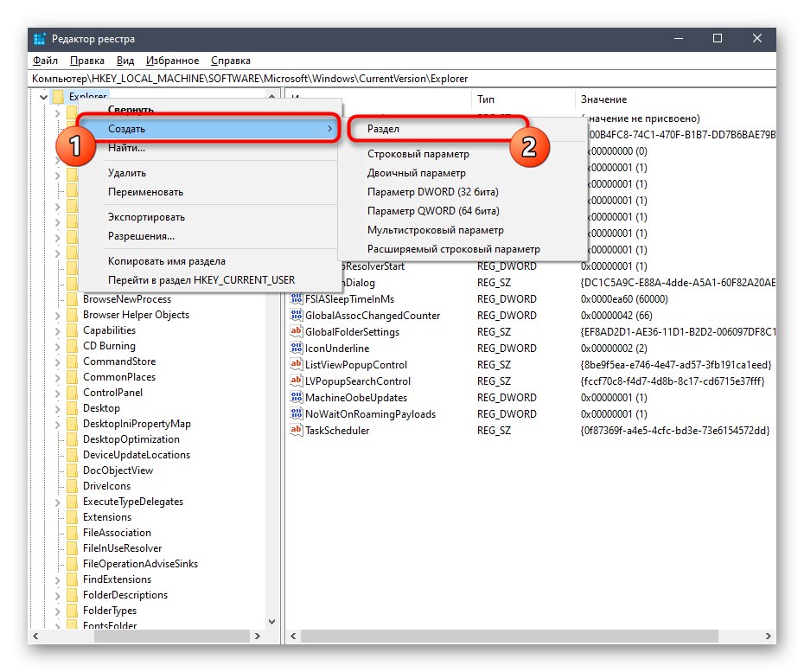
Task: Click folder icon of FindExtensions key
Action: pyautogui.click(x=73, y=579)
